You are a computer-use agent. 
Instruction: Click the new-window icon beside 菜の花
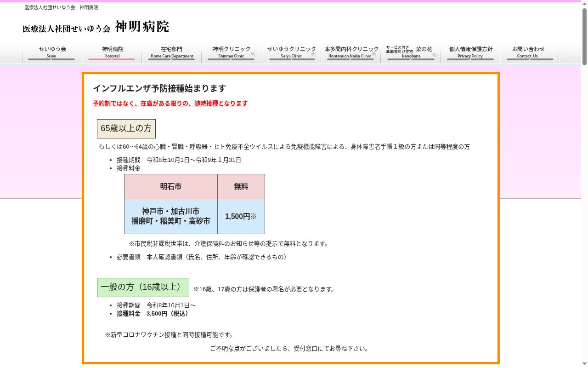[434, 54]
